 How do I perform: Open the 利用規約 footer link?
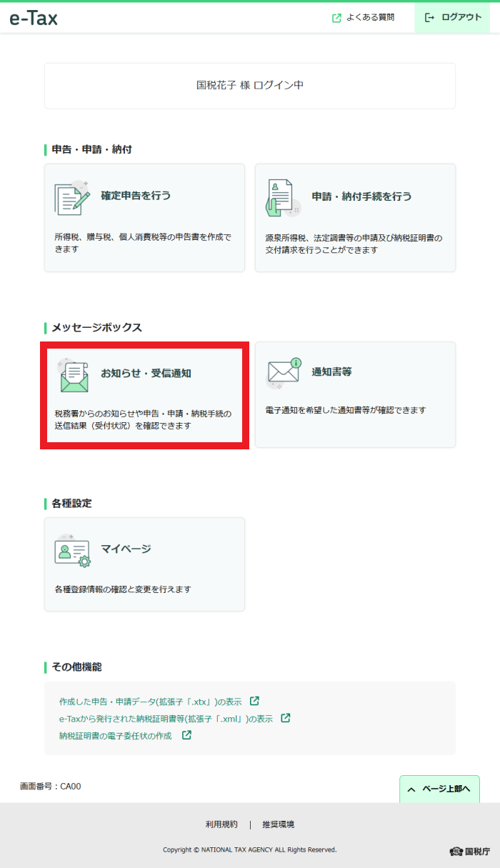pyautogui.click(x=221, y=824)
